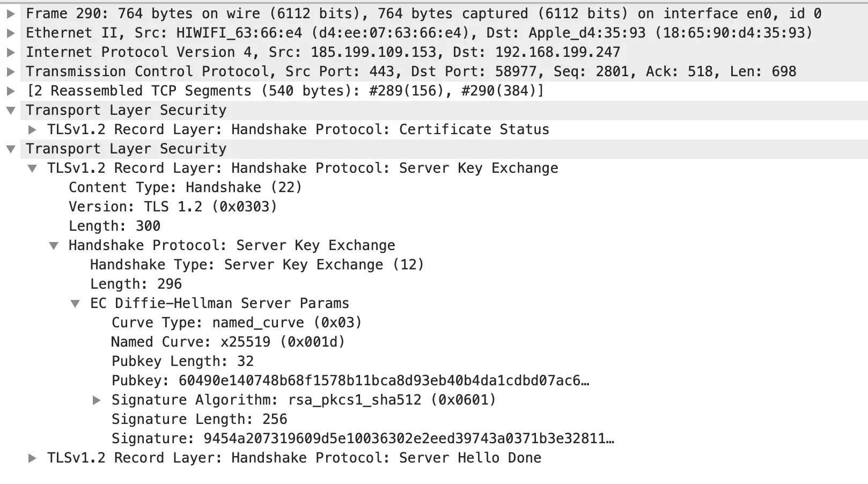This screenshot has width=868, height=484.
Task: Select the Signature hex value row
Action: 362,438
